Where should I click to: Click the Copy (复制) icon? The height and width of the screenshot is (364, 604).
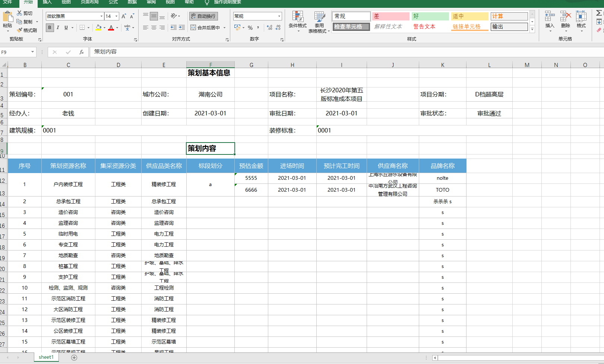tap(19, 22)
